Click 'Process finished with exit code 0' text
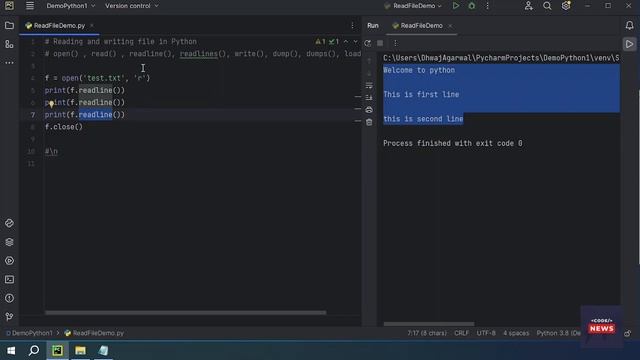Viewport: 640px width, 360px height. coord(453,143)
